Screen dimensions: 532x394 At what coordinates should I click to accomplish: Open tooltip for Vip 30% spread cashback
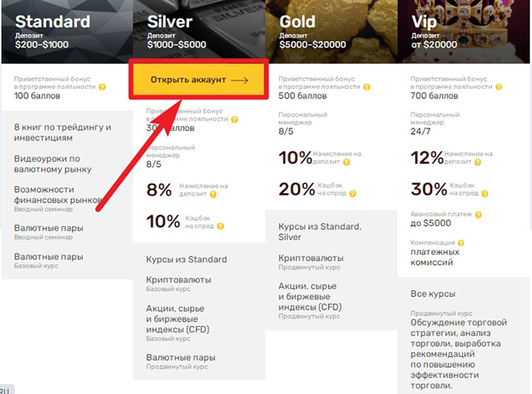485,194
